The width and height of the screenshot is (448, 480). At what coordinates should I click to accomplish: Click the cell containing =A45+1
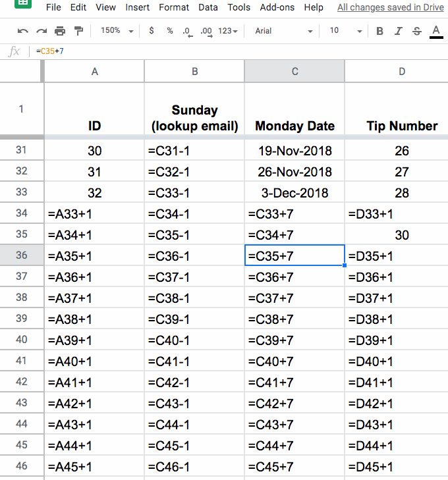pos(94,467)
